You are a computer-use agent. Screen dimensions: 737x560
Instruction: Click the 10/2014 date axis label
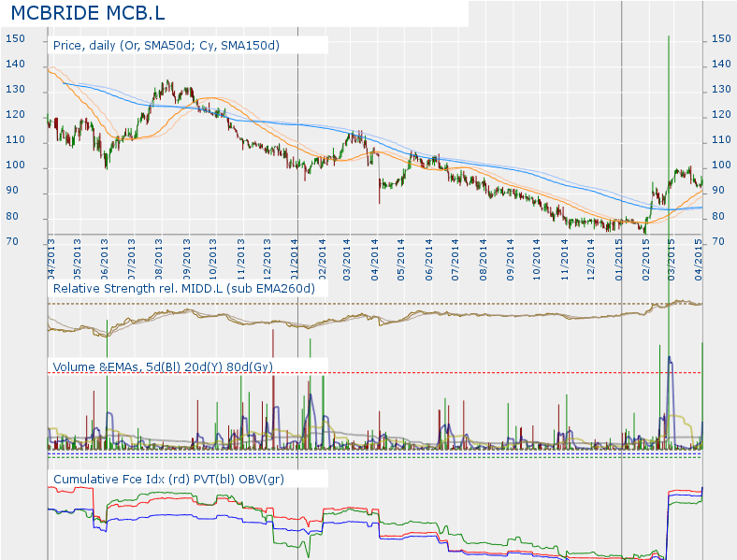(537, 260)
